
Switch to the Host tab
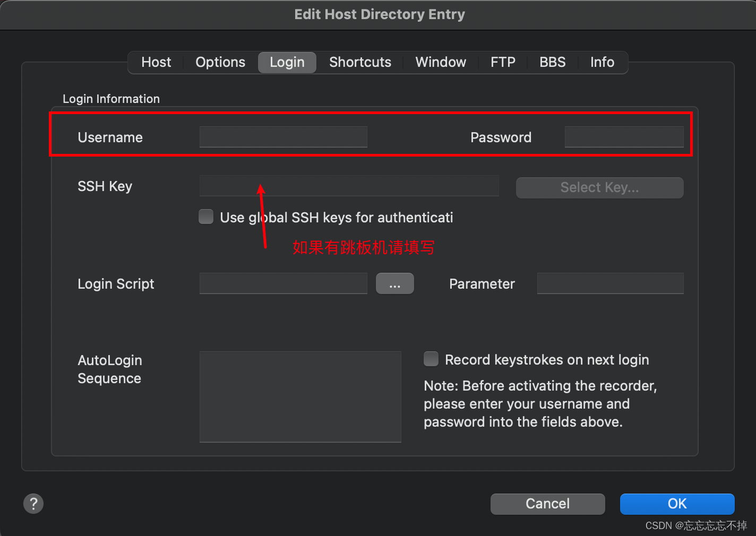pos(156,62)
